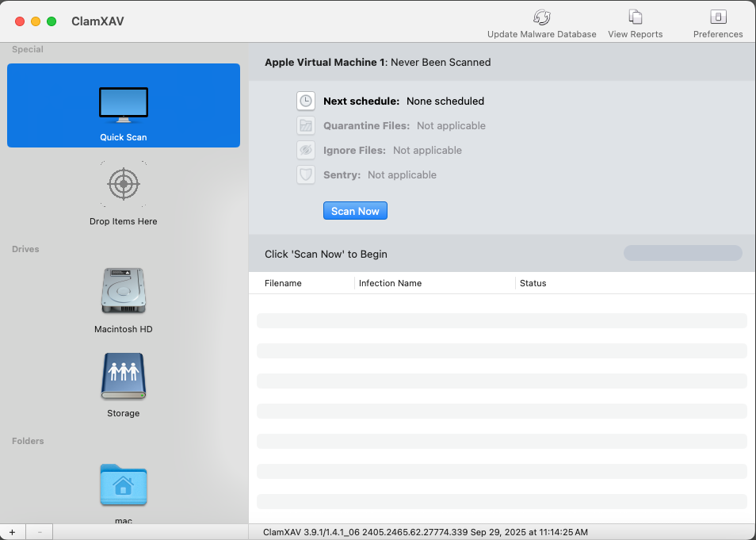The image size is (756, 540).
Task: Click the minus remove button
Action: (x=40, y=532)
